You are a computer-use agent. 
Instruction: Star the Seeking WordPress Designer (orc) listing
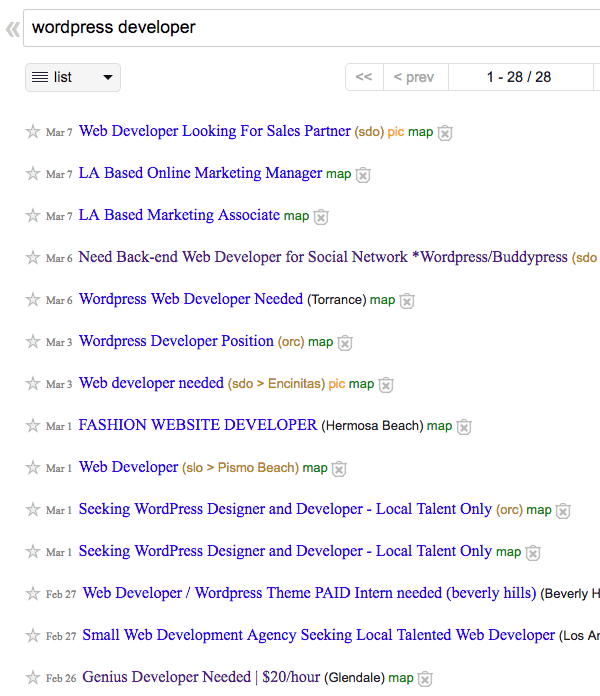point(33,509)
